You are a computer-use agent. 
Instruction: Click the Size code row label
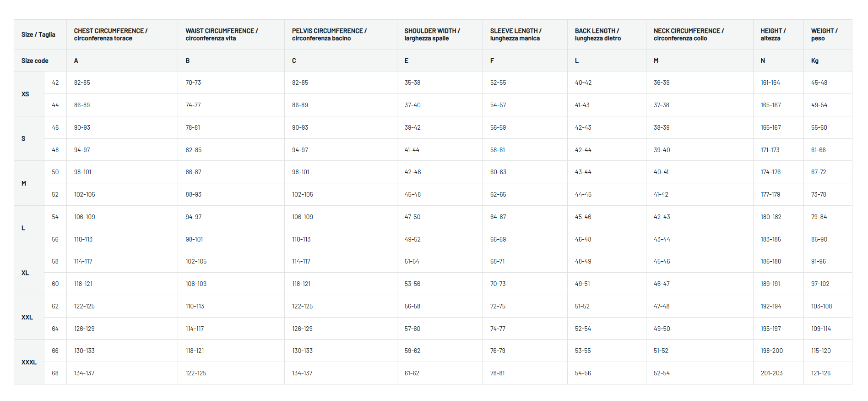click(x=35, y=60)
